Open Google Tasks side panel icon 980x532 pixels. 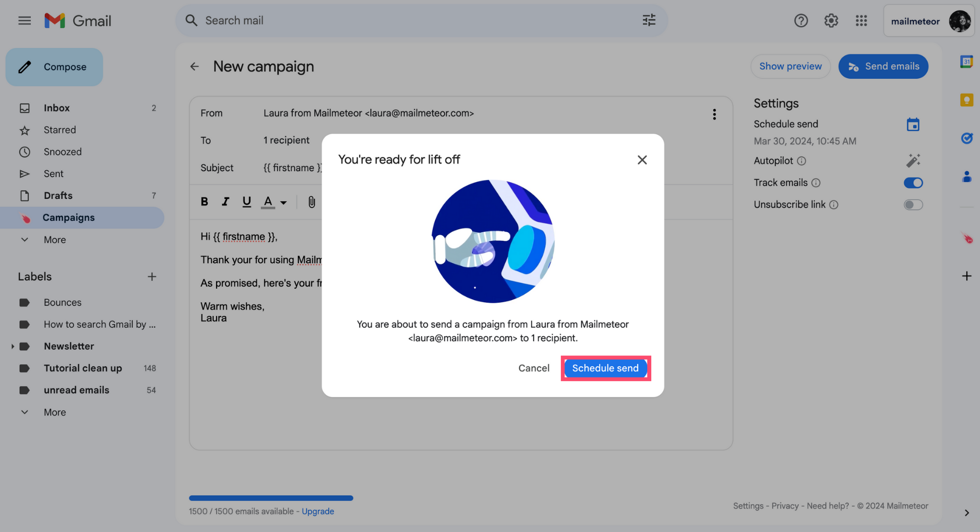[x=966, y=138]
